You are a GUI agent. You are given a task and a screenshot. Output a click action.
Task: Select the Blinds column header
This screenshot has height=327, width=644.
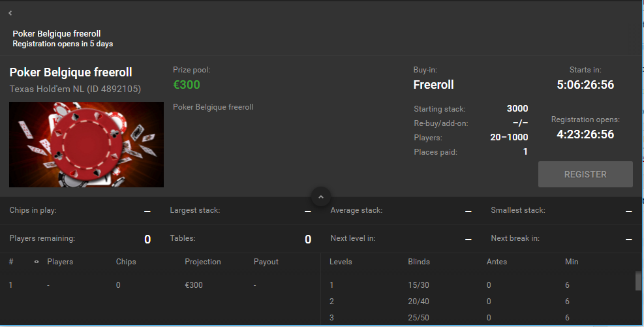(x=419, y=262)
